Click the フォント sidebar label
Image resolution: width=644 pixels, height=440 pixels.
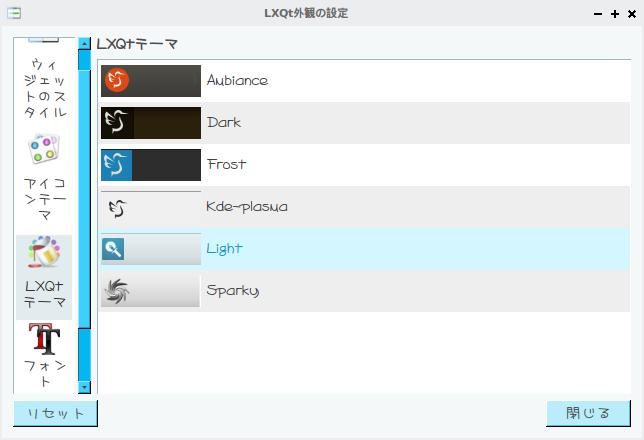(45, 373)
